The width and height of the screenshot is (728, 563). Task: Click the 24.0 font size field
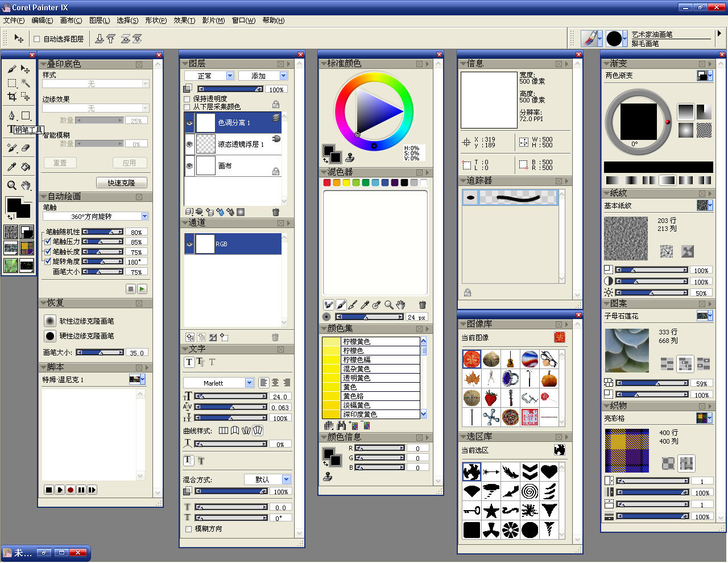[280, 397]
